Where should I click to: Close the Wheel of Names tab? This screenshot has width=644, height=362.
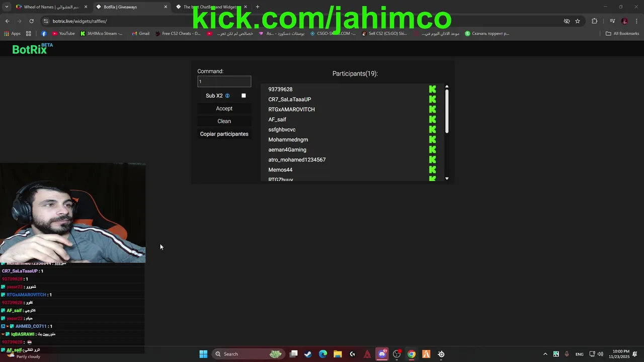86,7
